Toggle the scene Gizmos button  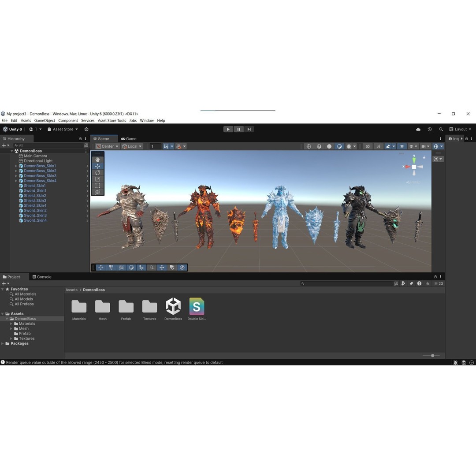point(435,146)
